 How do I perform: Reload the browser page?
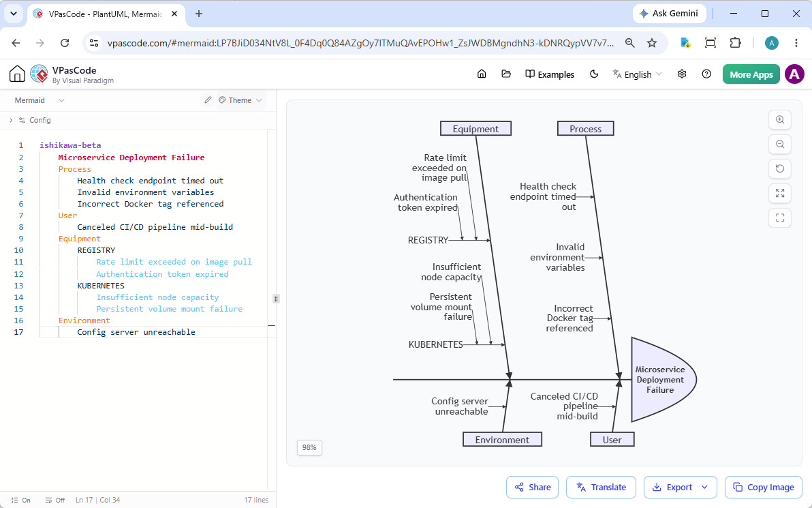click(x=65, y=43)
